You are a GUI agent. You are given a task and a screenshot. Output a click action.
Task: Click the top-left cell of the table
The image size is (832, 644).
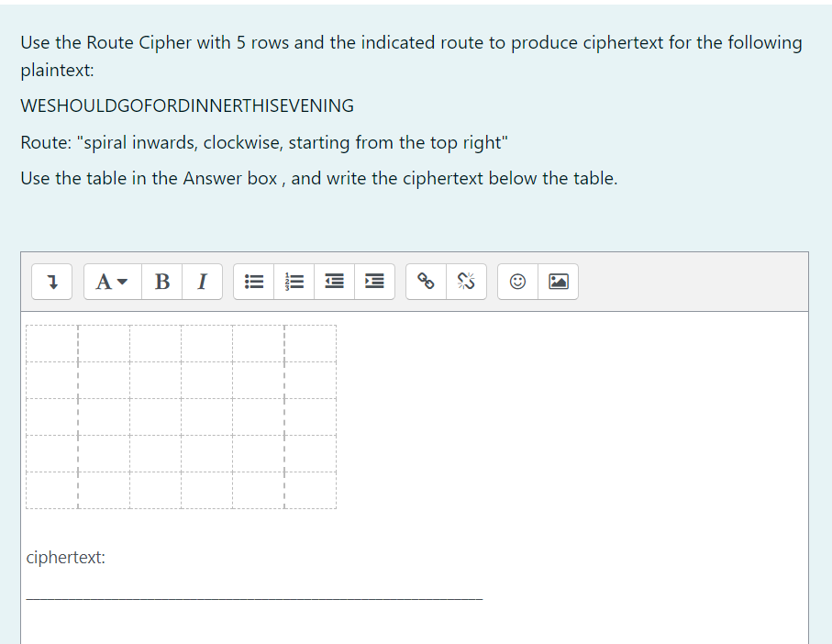click(52, 344)
